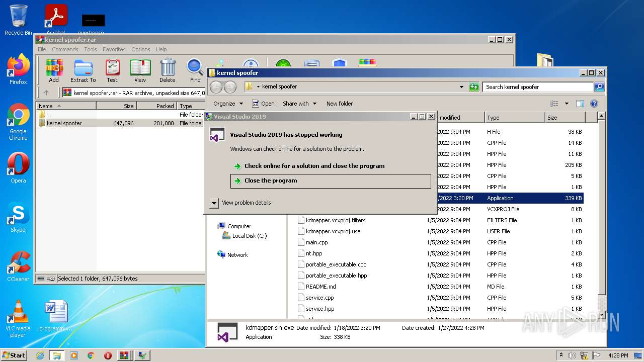Click the Explorer refresh button
The image size is (644, 362).
click(474, 87)
